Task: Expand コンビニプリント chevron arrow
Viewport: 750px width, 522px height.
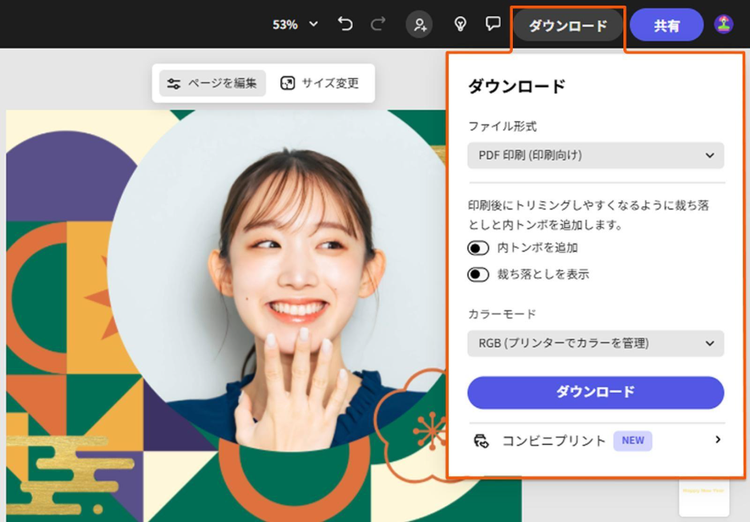Action: click(x=717, y=440)
